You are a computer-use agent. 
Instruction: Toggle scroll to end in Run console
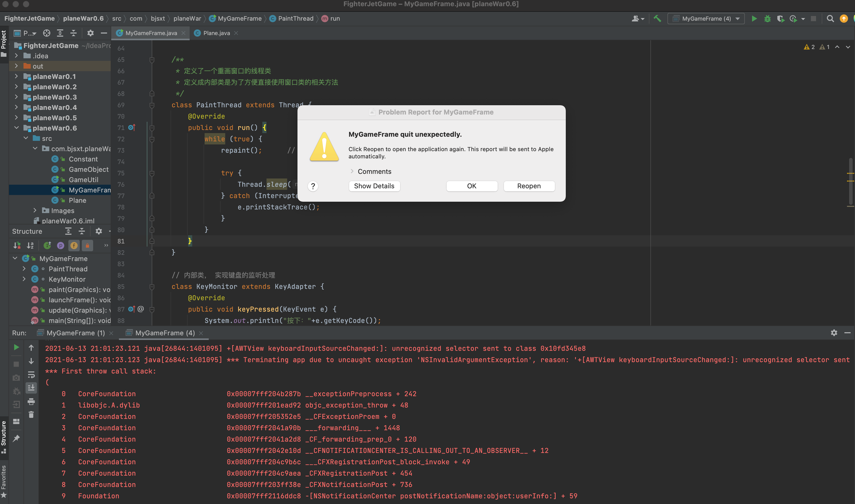(x=31, y=388)
